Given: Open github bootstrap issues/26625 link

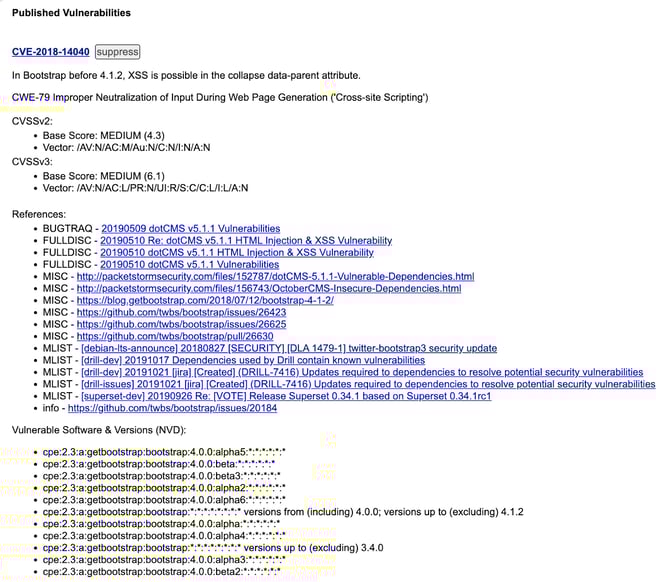Looking at the screenshot, I should (181, 324).
